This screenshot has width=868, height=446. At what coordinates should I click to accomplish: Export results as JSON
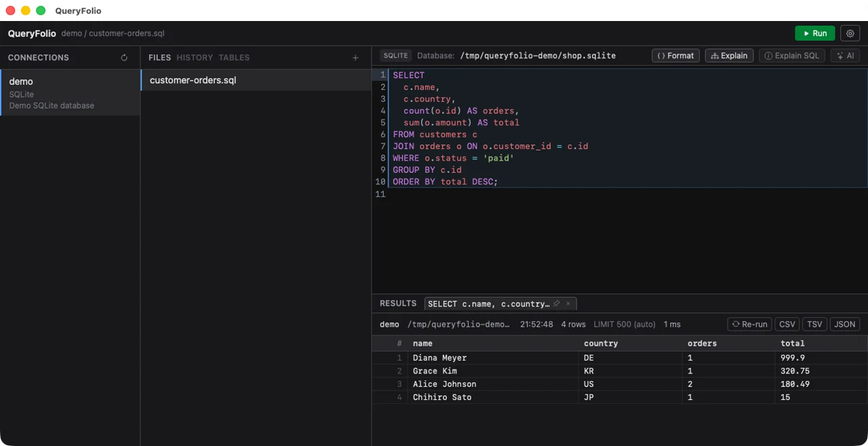point(844,324)
